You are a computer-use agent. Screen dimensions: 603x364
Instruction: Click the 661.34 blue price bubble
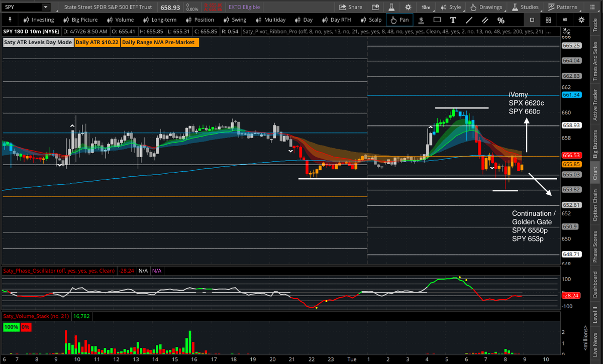point(572,95)
